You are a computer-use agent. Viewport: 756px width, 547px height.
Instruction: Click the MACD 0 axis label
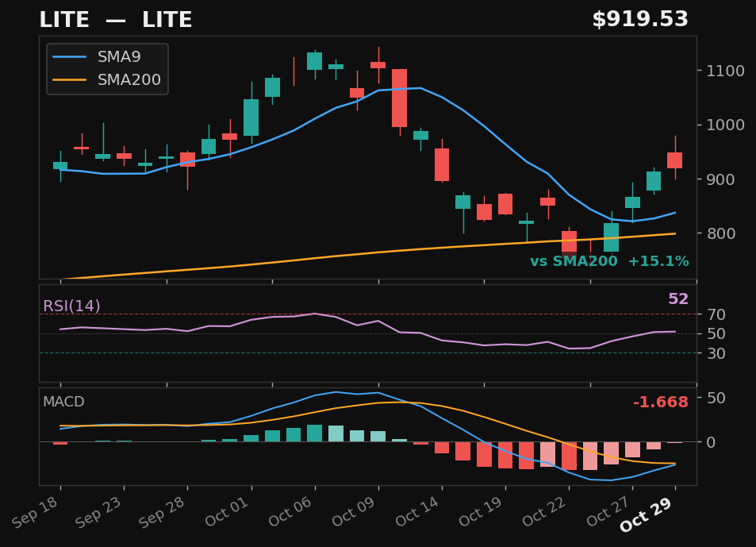point(711,442)
